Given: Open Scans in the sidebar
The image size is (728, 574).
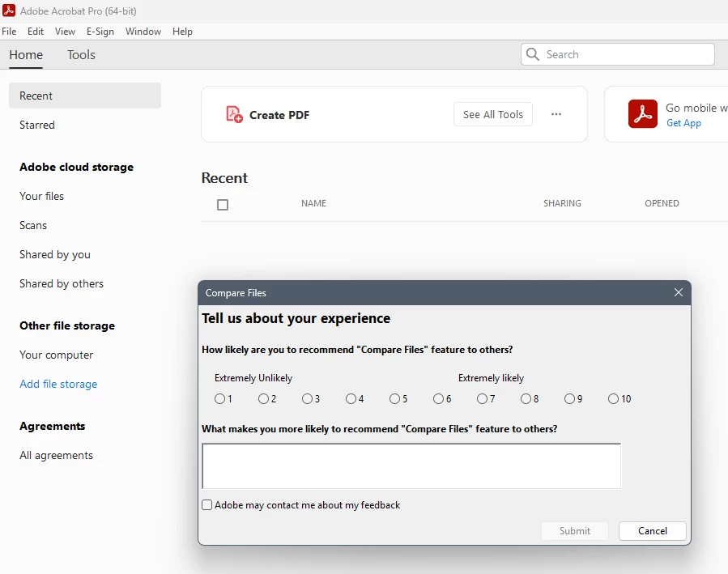Looking at the screenshot, I should coord(33,225).
